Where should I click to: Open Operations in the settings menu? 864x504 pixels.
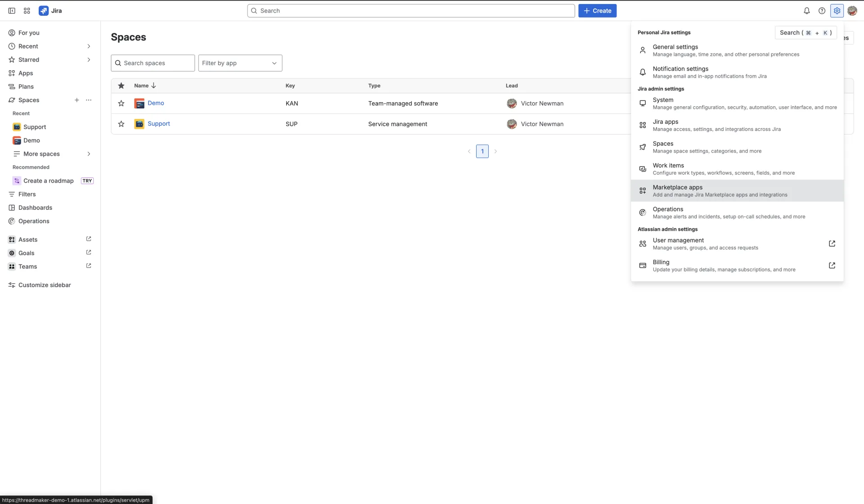[737, 212]
